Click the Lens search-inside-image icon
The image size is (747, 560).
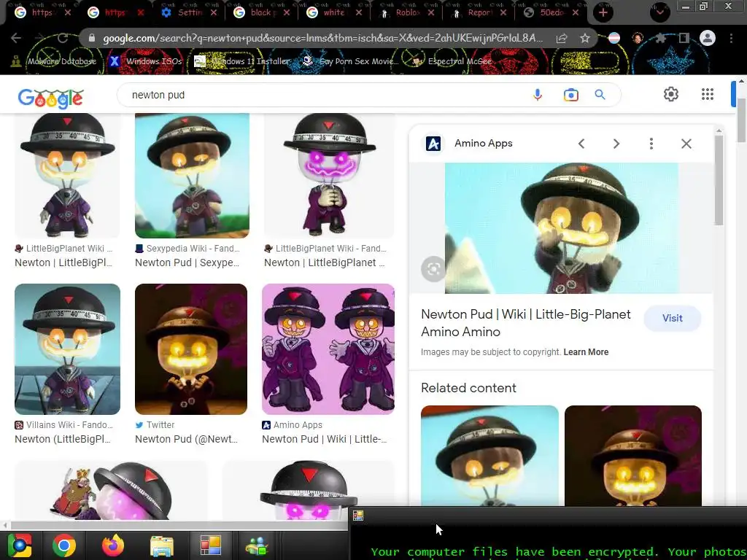click(x=433, y=269)
